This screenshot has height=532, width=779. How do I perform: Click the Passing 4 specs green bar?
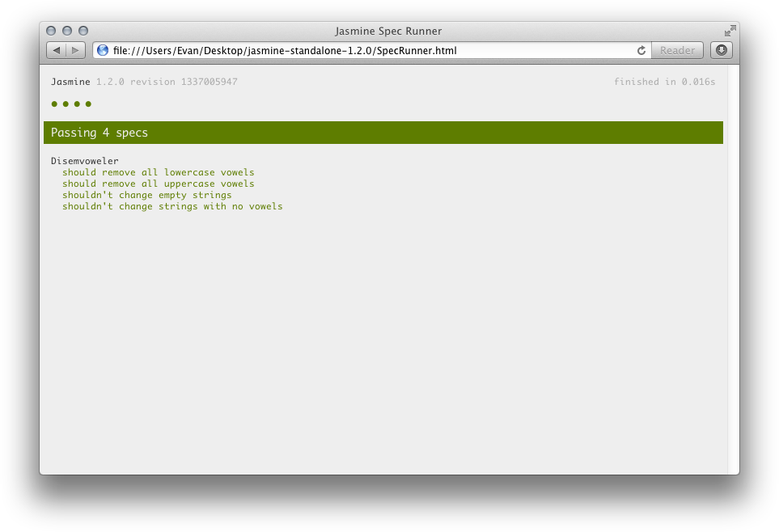[383, 133]
